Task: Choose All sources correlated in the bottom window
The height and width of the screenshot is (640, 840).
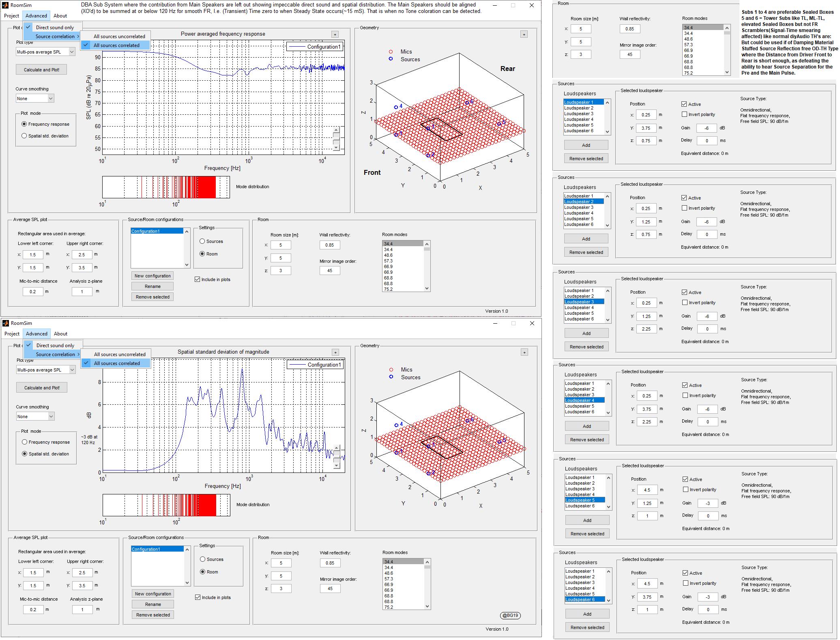Action: [116, 363]
